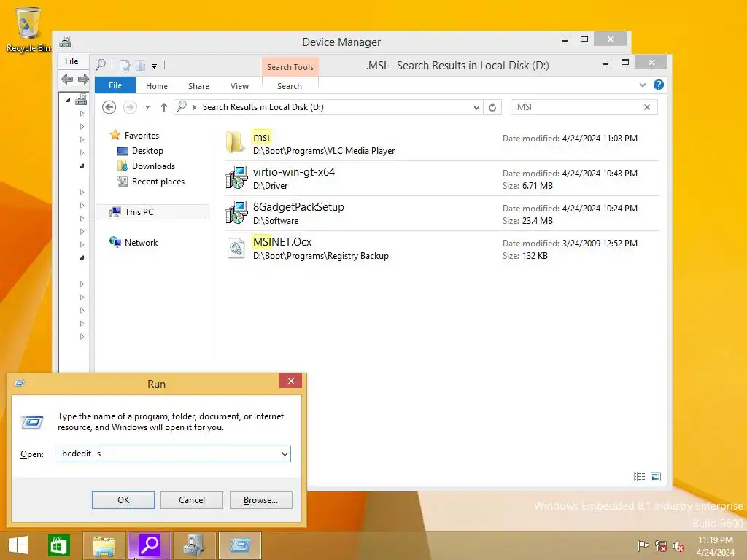Click Back arrow in Explorer navigation
Screen dimensions: 747x560
pos(109,107)
